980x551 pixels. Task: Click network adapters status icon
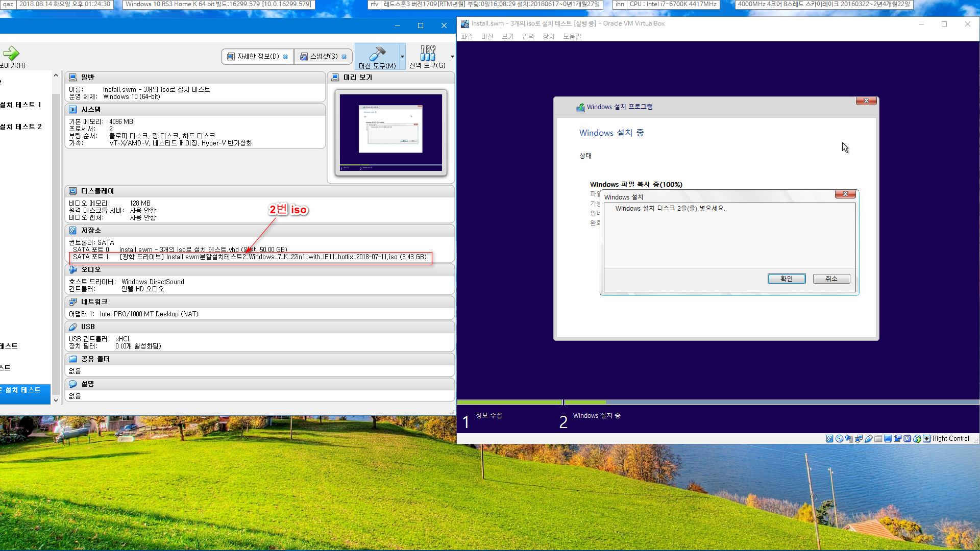tap(859, 439)
